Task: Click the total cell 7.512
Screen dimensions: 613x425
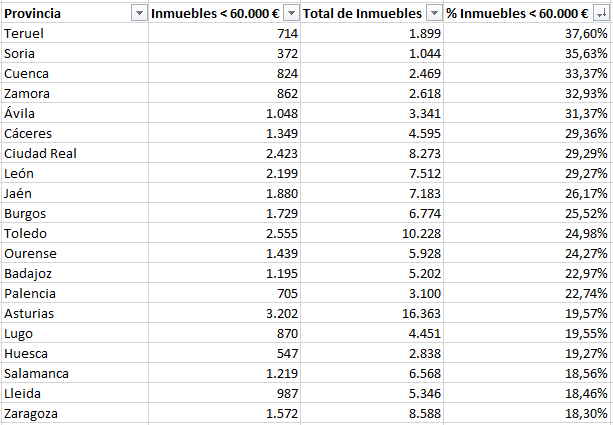Action: coord(372,173)
